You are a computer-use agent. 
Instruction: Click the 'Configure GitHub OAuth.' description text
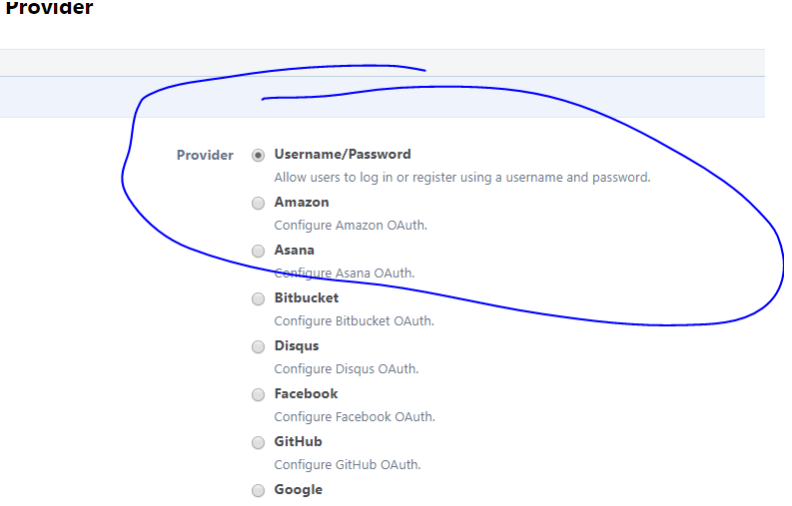pyautogui.click(x=347, y=465)
